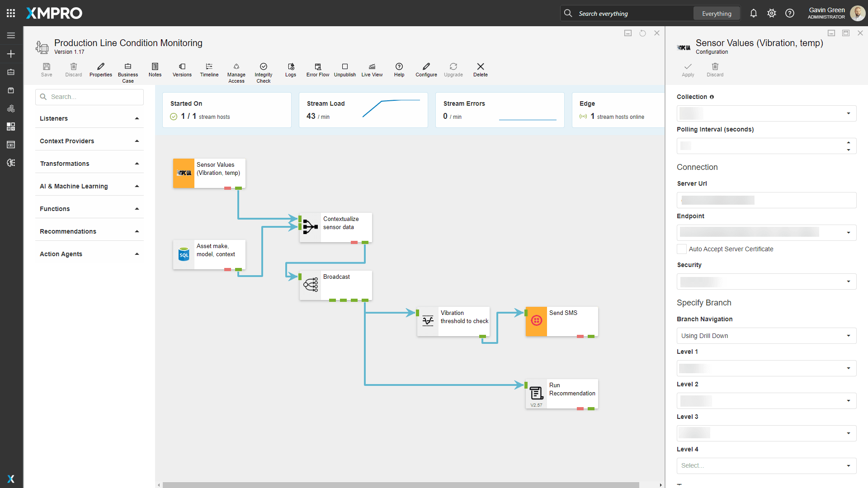This screenshot has width=868, height=488.
Task: Click the notifications bell icon
Action: pyautogui.click(x=753, y=14)
